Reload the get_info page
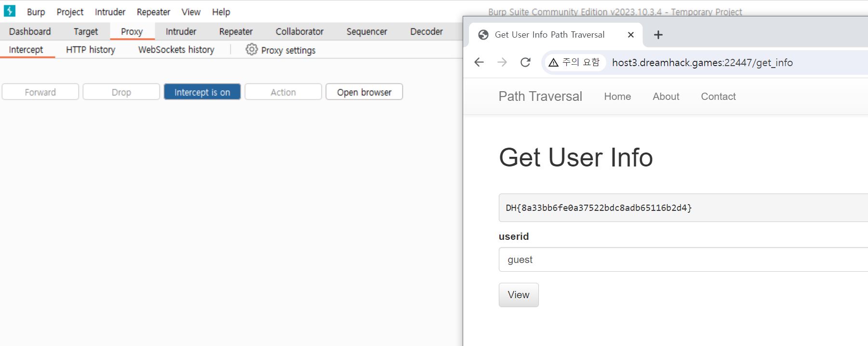 525,62
